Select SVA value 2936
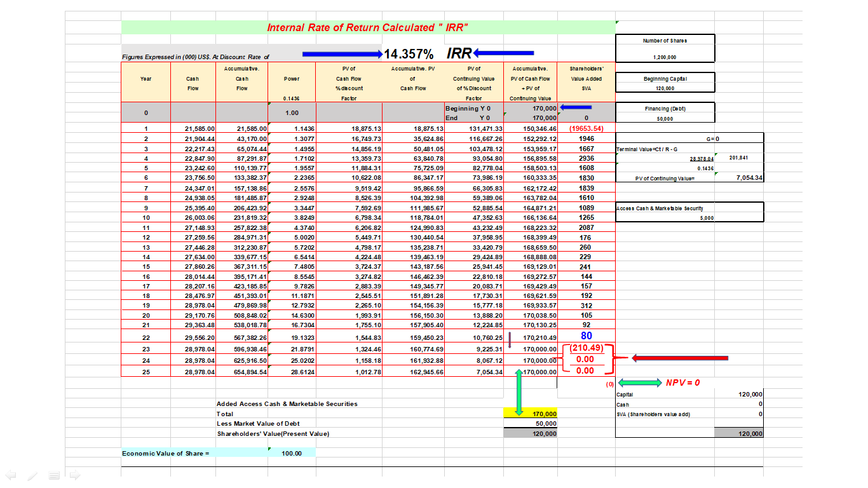 [587, 158]
